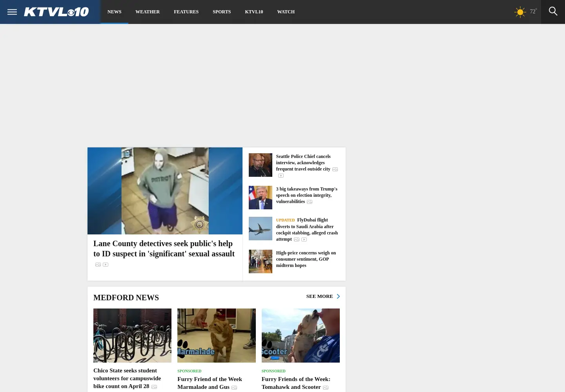Screen dimensions: 565x392
Task: Read Furry Friends Tomahawk and Scooter story
Action: pyautogui.click(x=296, y=383)
